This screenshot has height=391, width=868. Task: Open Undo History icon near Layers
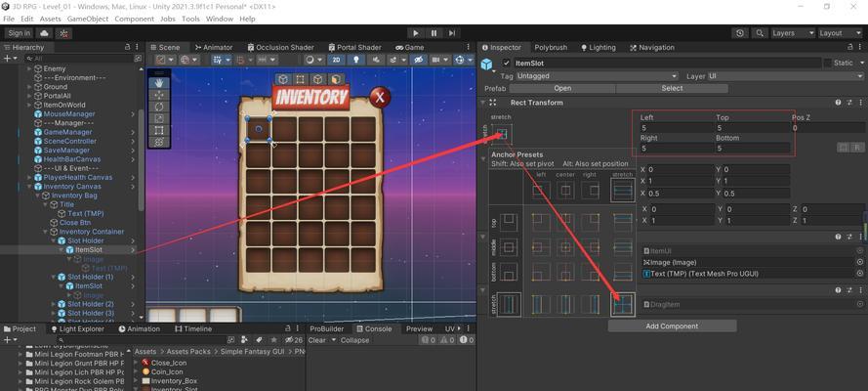click(740, 33)
